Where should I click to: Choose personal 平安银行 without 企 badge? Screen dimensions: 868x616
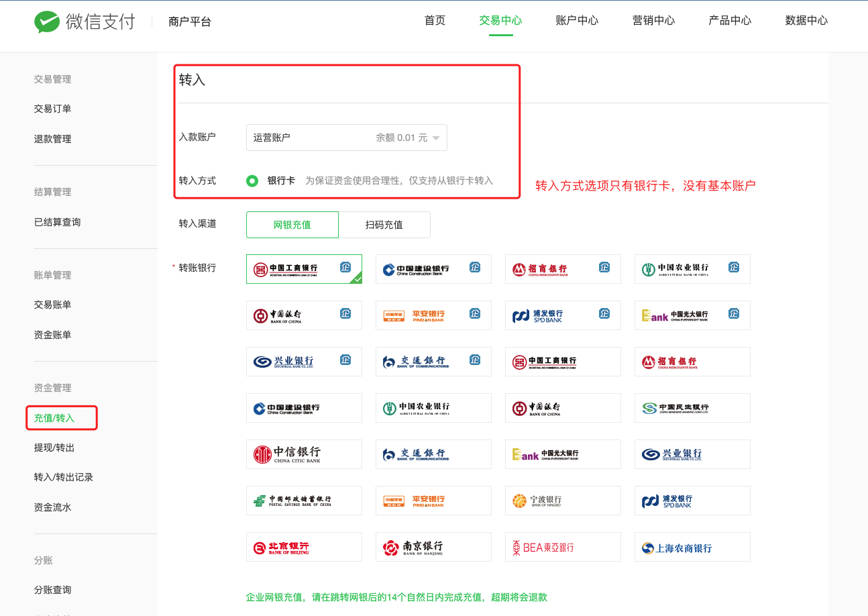[x=433, y=501]
